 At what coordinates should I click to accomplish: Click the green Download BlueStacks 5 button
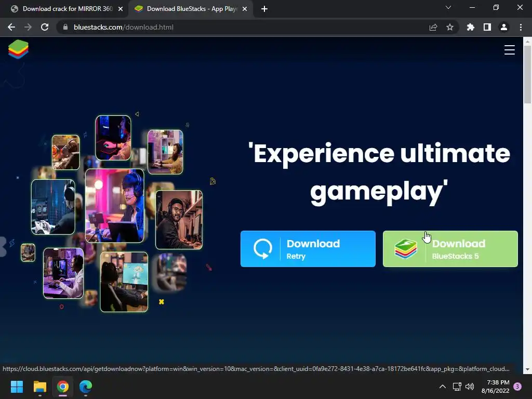(x=450, y=249)
